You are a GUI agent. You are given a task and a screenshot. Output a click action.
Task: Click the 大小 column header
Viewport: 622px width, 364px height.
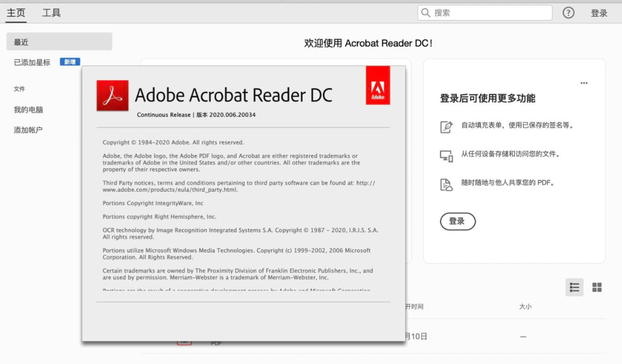click(525, 307)
